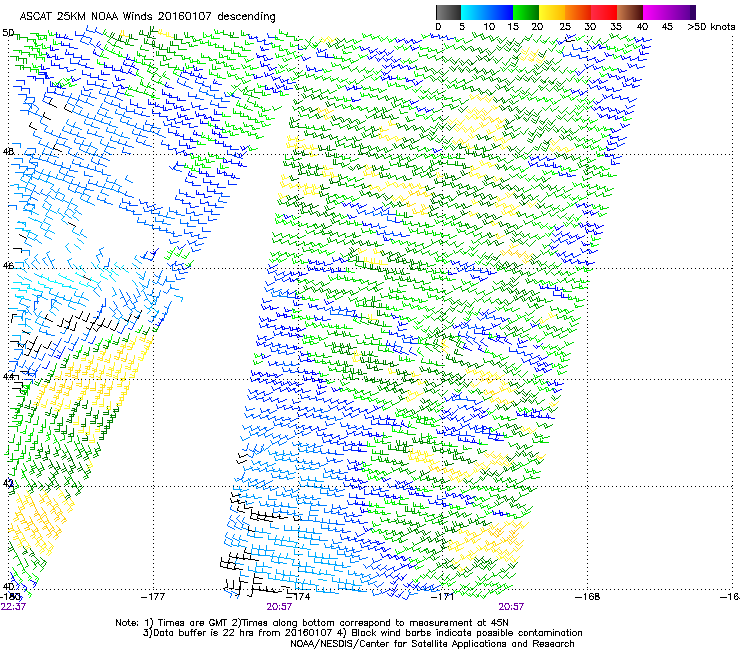The width and height of the screenshot is (740, 650).
Task: Click the note line '3)Data buffer is 22 hrs'
Action: click(x=362, y=633)
